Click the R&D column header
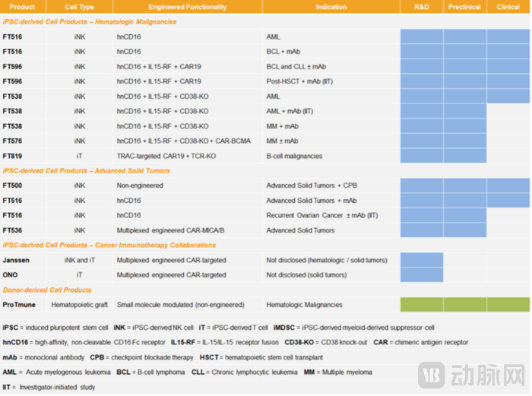The width and height of the screenshot is (532, 396). tap(422, 7)
